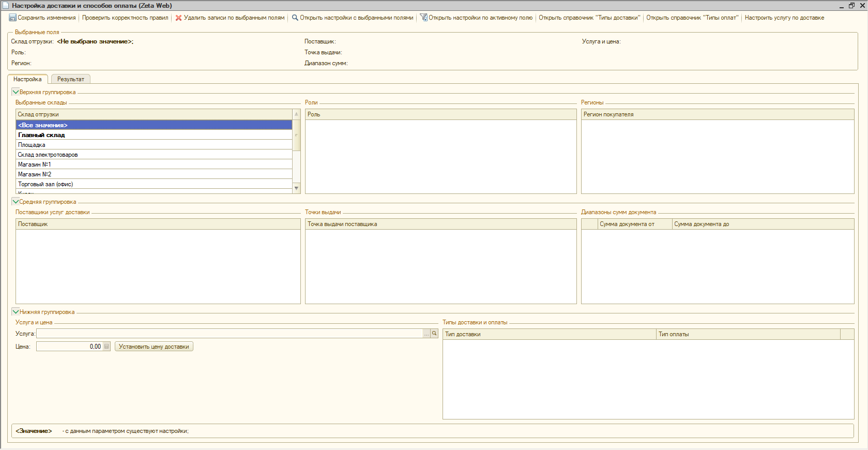Open справочник "Типы доставки"
Screen dimensions: 868x450
(x=589, y=18)
